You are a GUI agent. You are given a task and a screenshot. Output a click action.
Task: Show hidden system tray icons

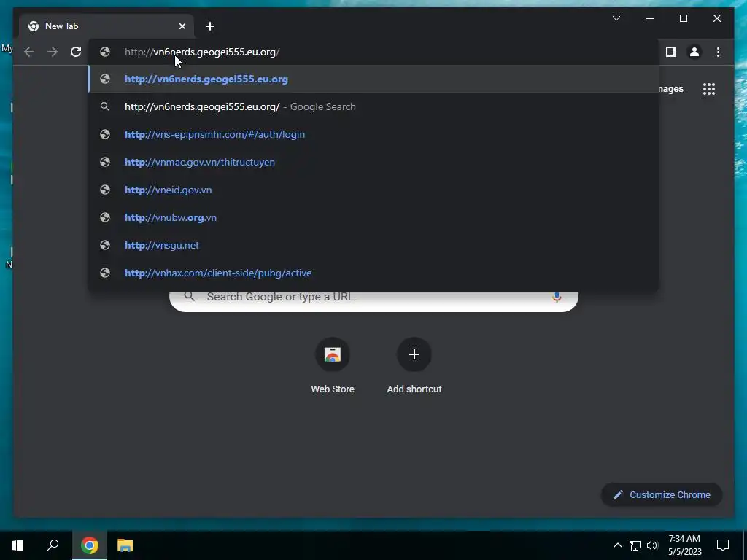[x=617, y=545]
